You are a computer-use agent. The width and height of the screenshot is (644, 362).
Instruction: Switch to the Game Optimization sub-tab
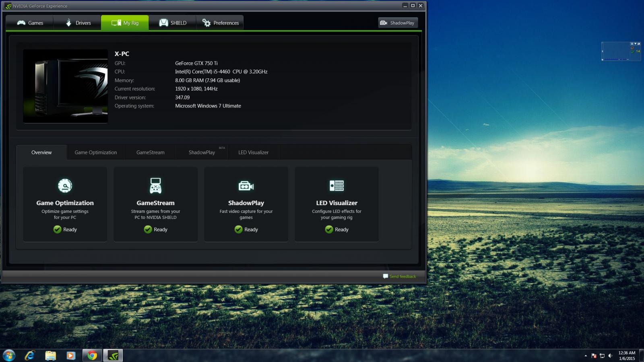coord(96,152)
